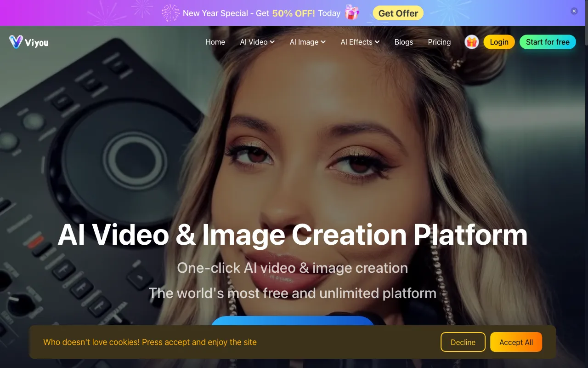Click the Login button
Image resolution: width=588 pixels, height=368 pixels.
point(499,42)
